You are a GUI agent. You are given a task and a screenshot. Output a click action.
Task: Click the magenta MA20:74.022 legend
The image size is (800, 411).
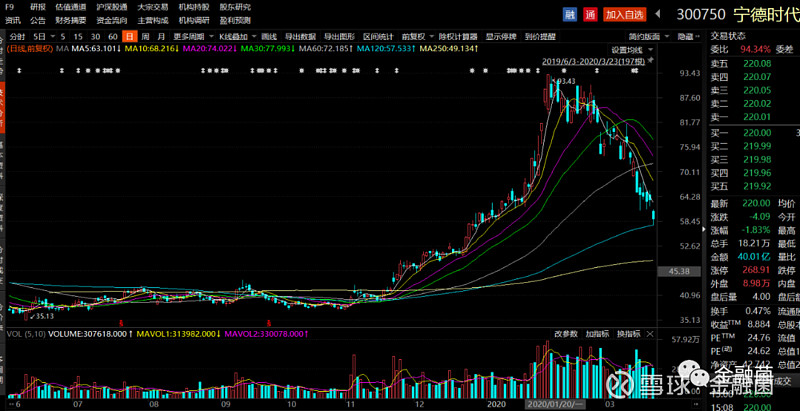click(x=210, y=49)
